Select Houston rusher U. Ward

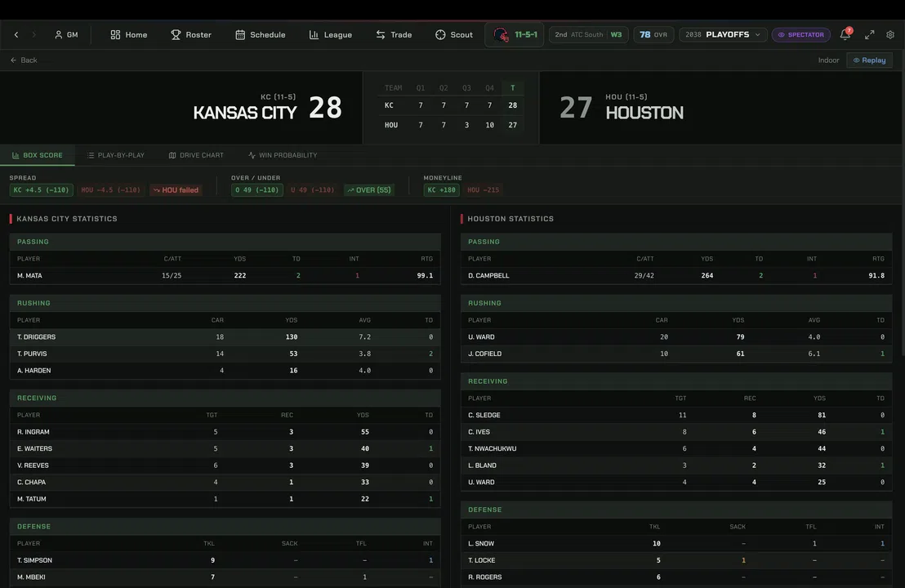point(676,336)
